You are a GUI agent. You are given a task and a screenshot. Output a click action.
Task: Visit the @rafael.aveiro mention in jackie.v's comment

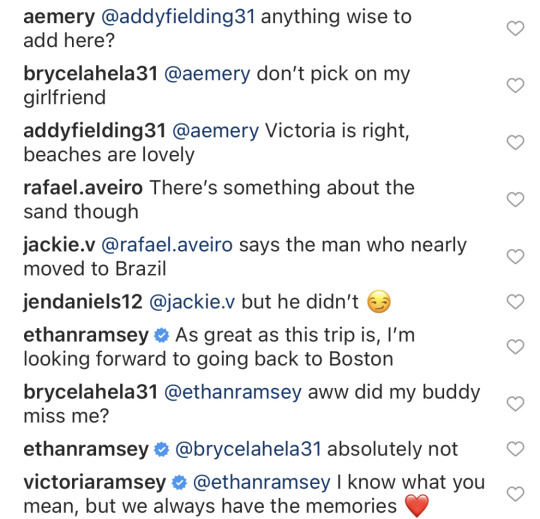[x=167, y=245]
